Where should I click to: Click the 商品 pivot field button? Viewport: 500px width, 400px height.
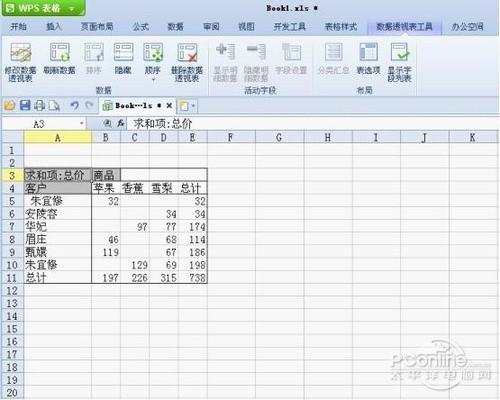coord(106,175)
